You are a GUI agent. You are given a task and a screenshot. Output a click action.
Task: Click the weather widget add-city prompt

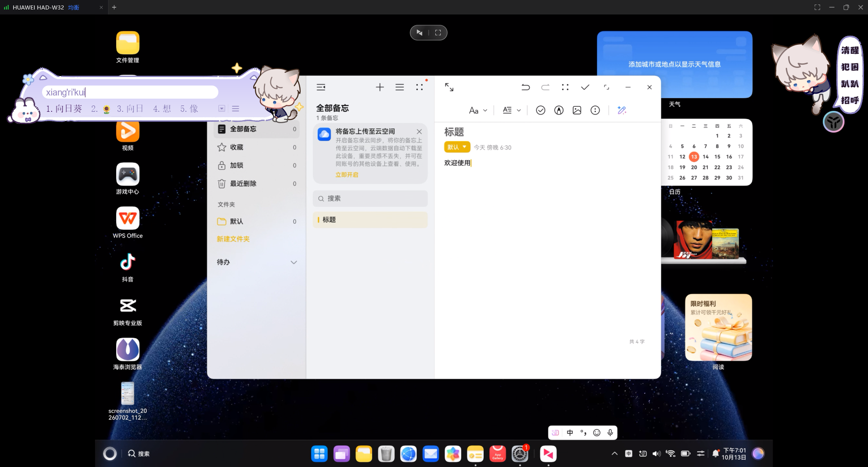point(675,64)
